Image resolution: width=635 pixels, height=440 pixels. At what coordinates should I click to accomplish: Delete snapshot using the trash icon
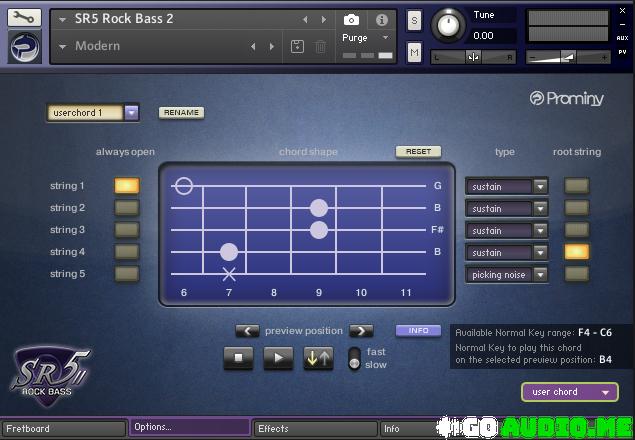click(x=320, y=47)
